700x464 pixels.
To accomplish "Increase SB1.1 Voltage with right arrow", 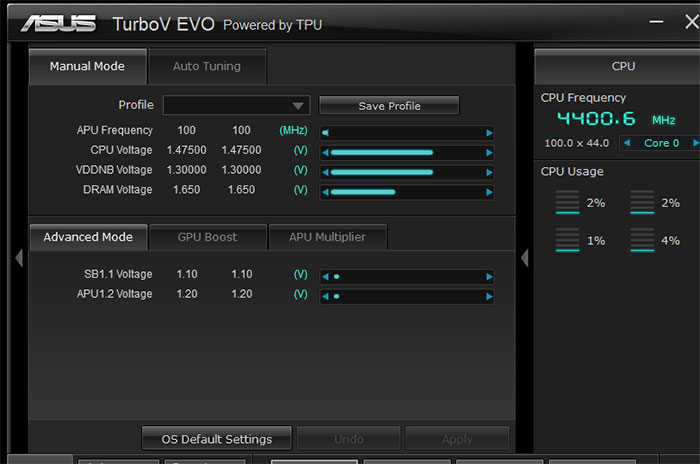I will (x=489, y=276).
